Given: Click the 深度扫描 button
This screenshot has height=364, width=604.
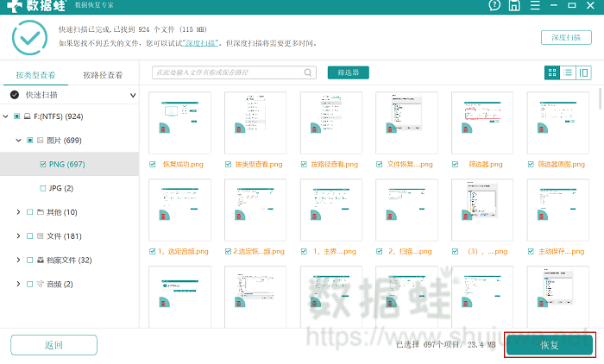Looking at the screenshot, I should coord(566,37).
